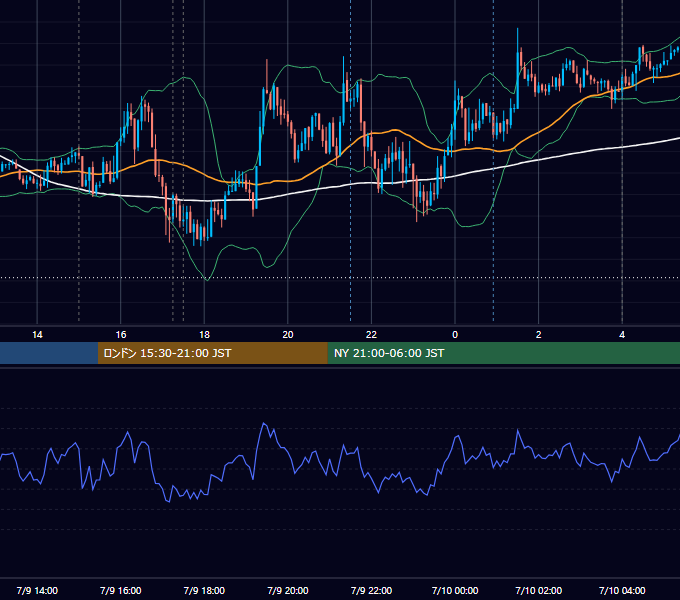Click hour label 4 on chart axis

click(x=622, y=335)
